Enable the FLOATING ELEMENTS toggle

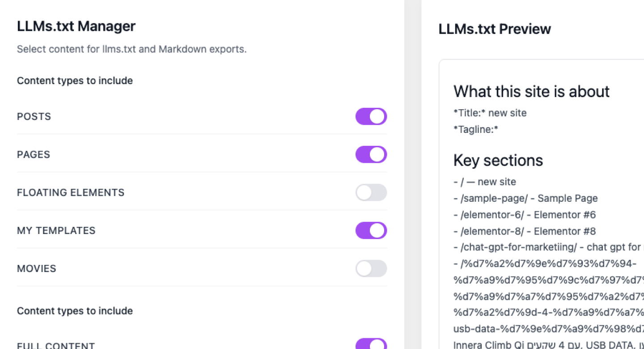[x=371, y=192]
